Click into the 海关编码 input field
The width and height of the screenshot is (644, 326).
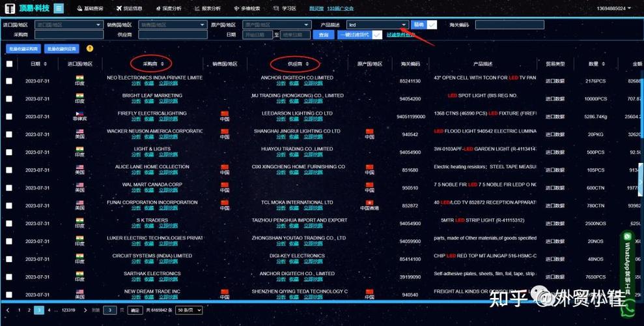(x=510, y=25)
